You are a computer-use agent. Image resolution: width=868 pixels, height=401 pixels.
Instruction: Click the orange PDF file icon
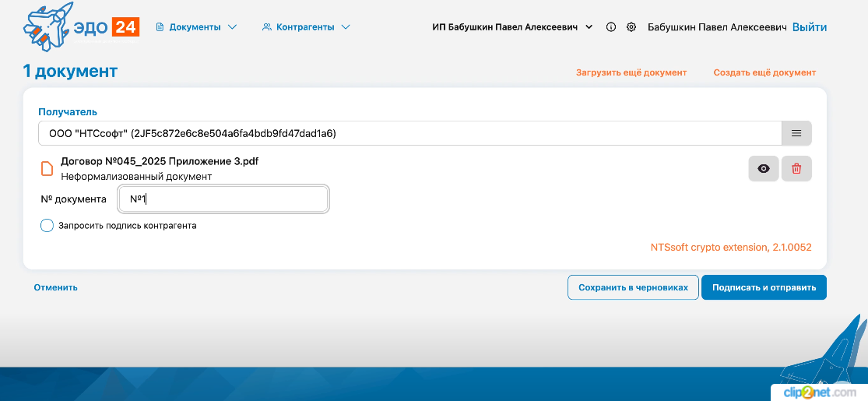tap(47, 168)
